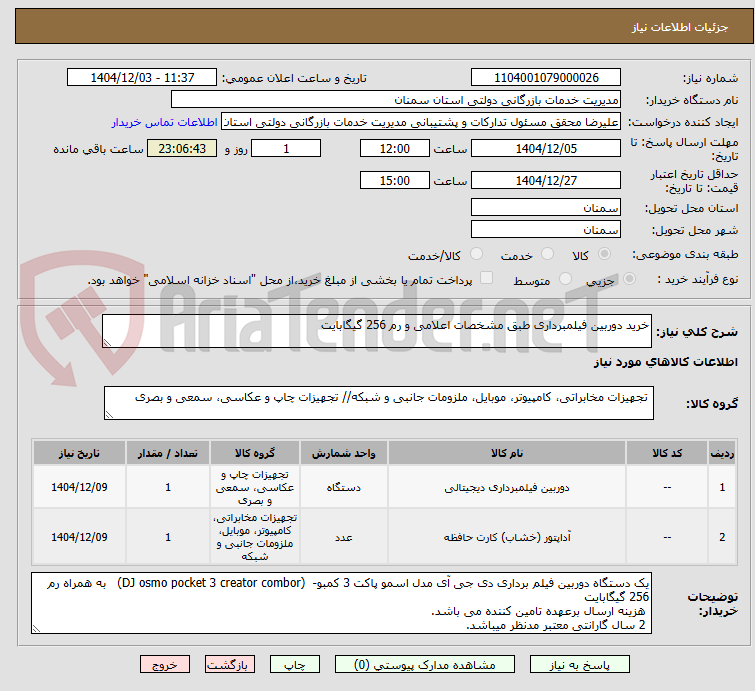Screen dimensions: 755x691
Task: Click the remaining time countdown 23:06:43
Action: [182, 148]
